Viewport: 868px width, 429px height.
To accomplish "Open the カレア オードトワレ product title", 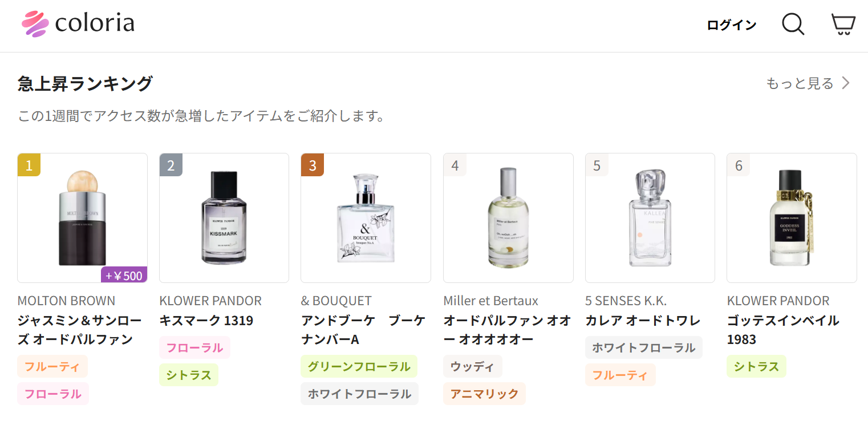I will [x=643, y=321].
